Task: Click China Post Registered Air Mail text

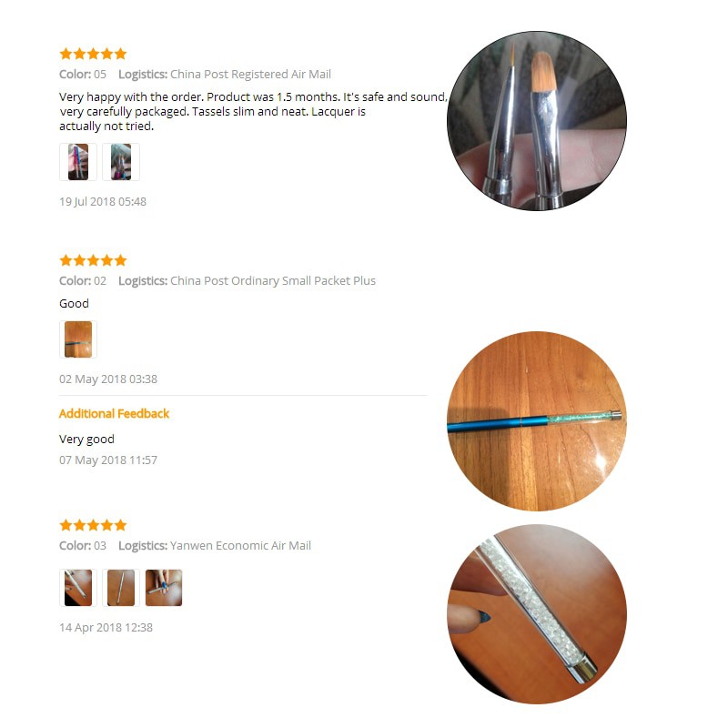Action: coord(251,75)
